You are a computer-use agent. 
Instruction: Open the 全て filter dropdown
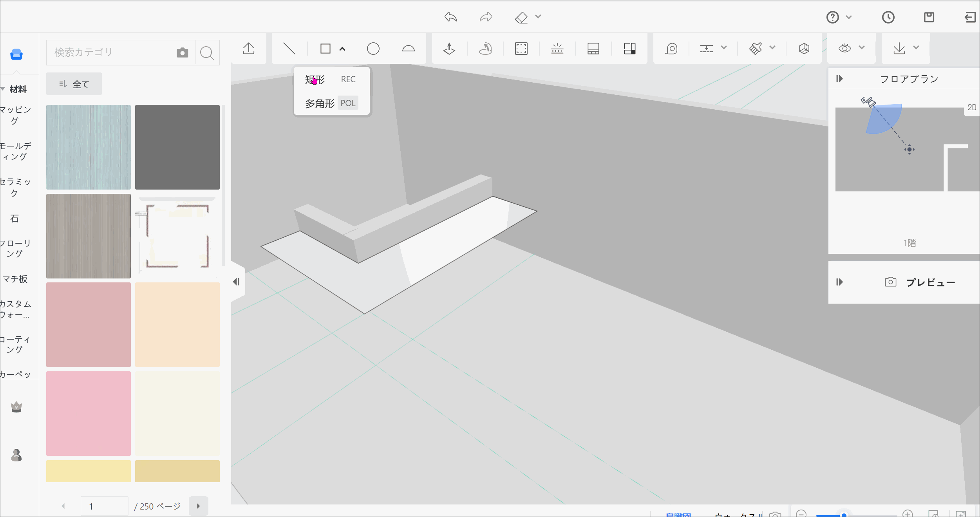tap(74, 84)
